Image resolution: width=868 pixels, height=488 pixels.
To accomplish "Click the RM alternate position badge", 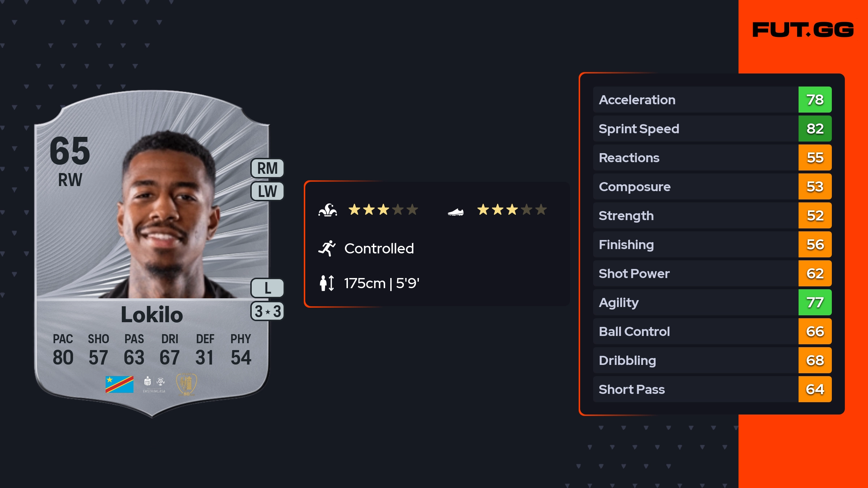I will [x=267, y=168].
